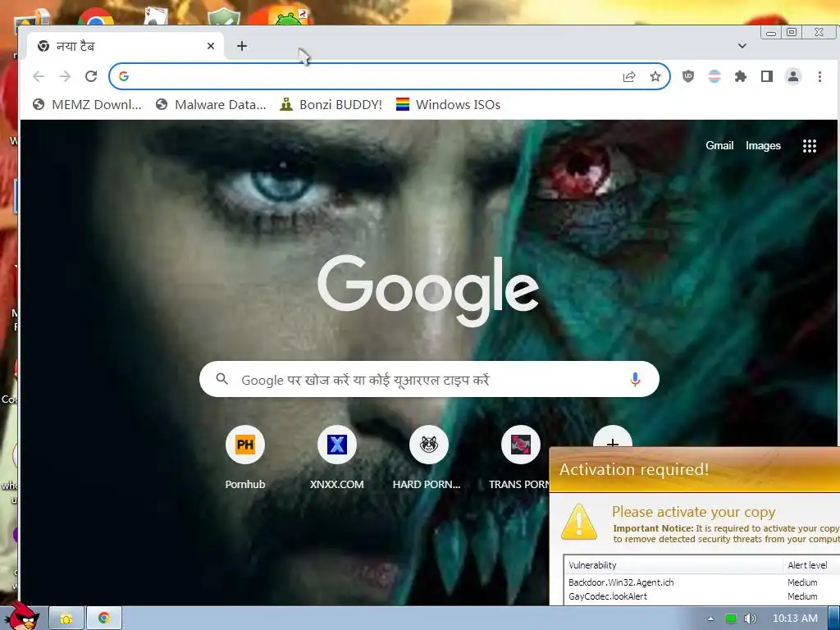Click the Vulnerability column header
This screenshot has height=630, width=840.
(673, 565)
